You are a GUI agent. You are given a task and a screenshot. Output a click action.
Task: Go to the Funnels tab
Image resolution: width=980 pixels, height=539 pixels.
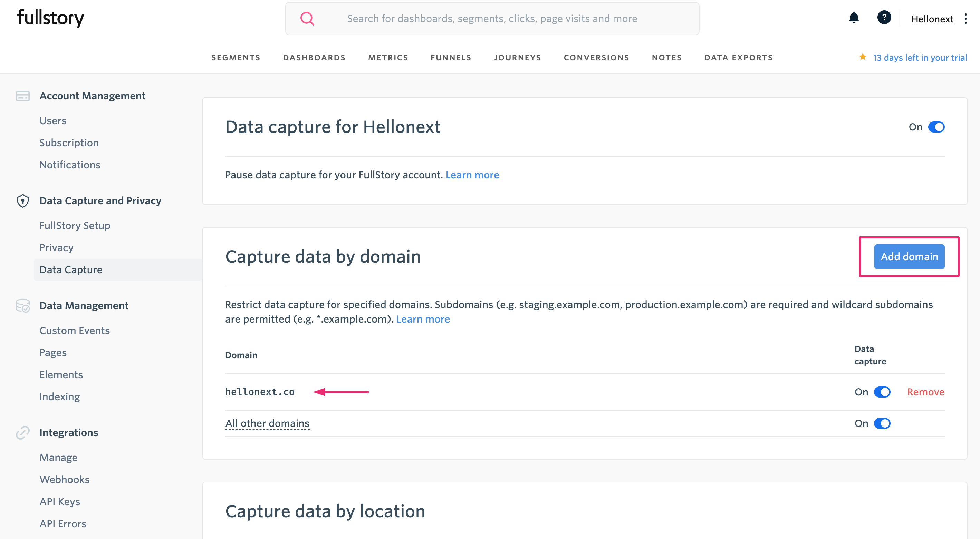[x=451, y=58]
